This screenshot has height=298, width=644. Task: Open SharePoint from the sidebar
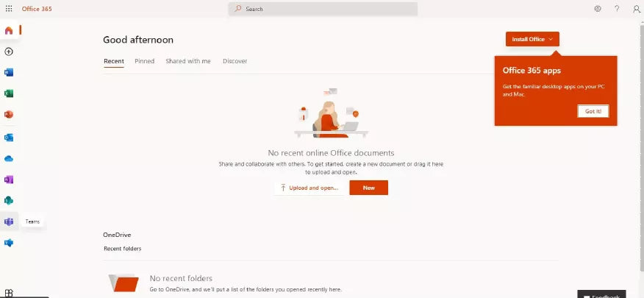coord(9,200)
